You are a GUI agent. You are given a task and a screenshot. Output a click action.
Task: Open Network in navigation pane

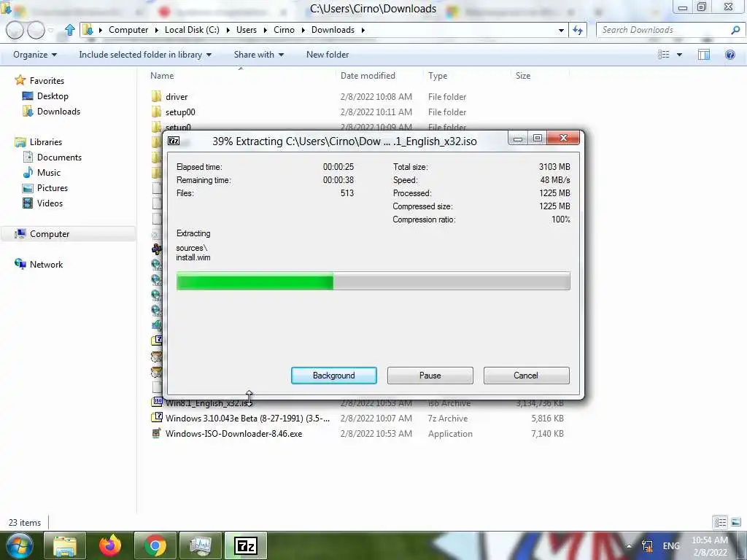coord(46,264)
